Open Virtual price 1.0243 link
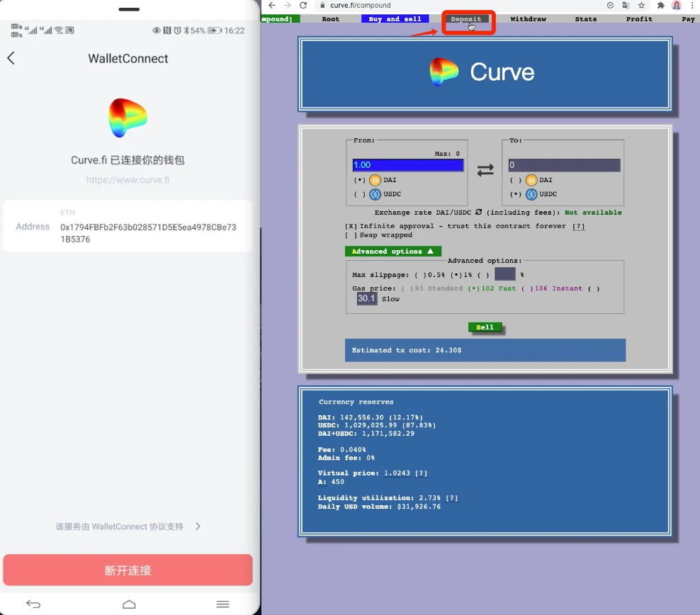Screen dimensions: 700x615 pos(397,473)
